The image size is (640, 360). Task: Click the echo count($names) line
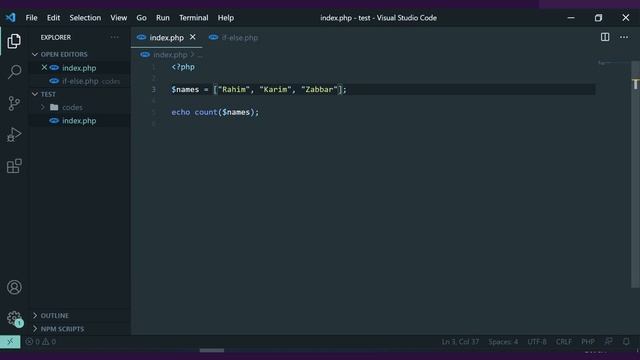[x=215, y=112]
